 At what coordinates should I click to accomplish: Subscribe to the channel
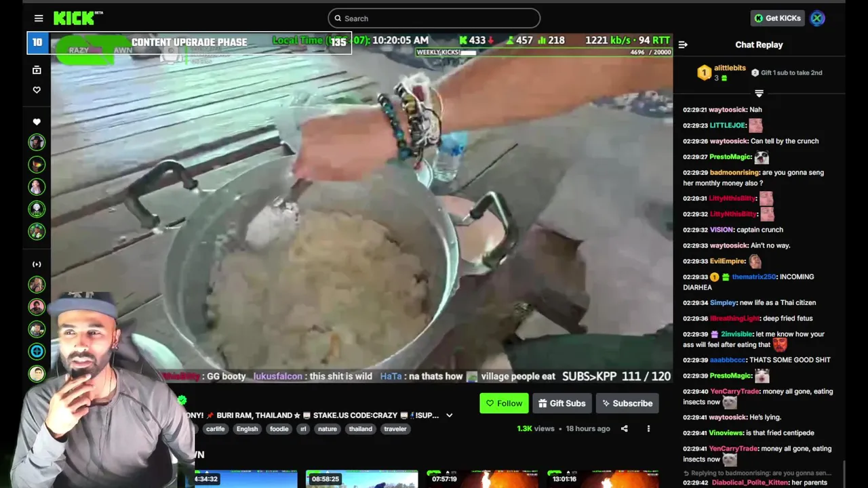pyautogui.click(x=627, y=403)
